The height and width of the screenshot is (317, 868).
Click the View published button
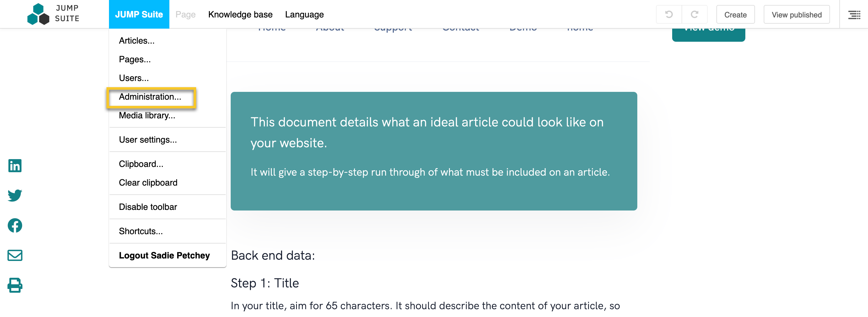[x=796, y=15]
